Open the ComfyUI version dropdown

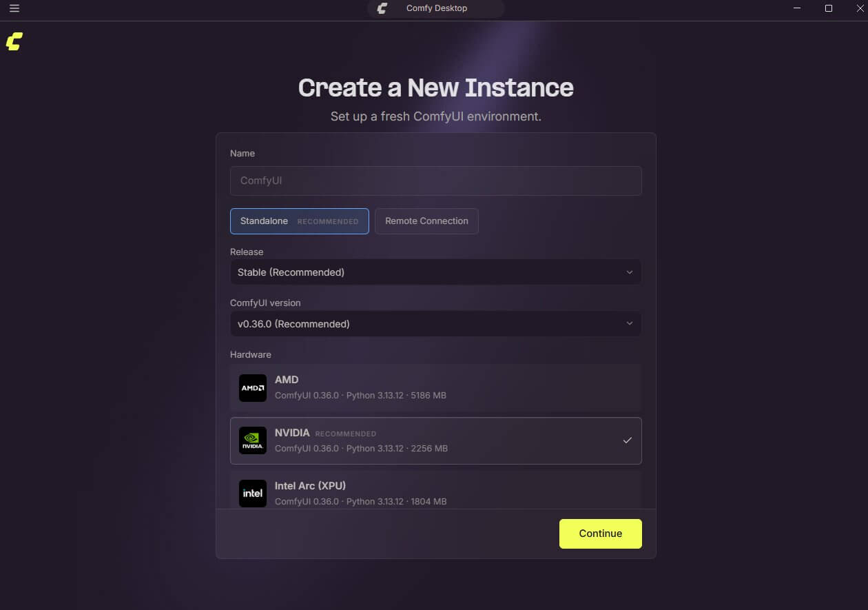click(x=436, y=324)
